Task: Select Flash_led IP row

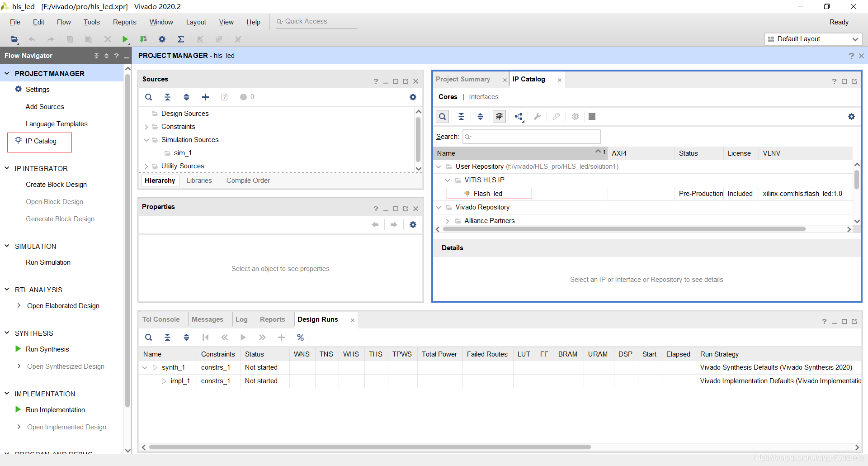Action: pyautogui.click(x=644, y=194)
